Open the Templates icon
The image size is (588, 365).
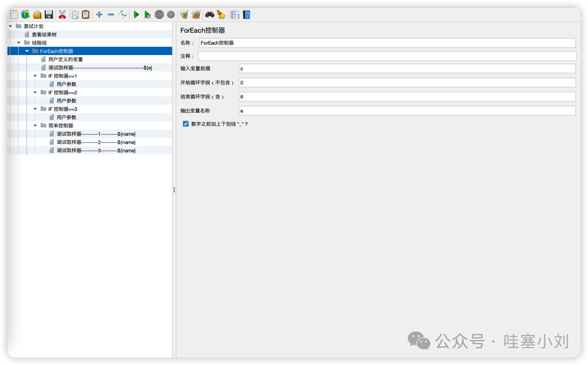[25, 15]
